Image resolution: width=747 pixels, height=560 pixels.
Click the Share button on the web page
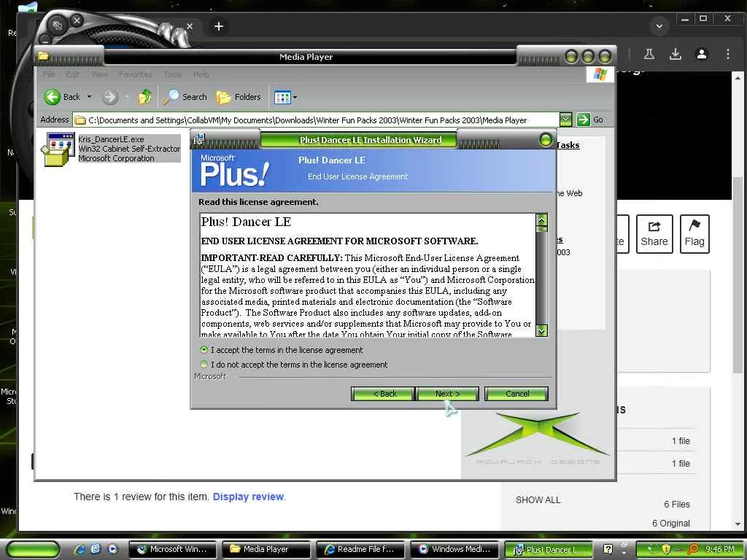654,234
